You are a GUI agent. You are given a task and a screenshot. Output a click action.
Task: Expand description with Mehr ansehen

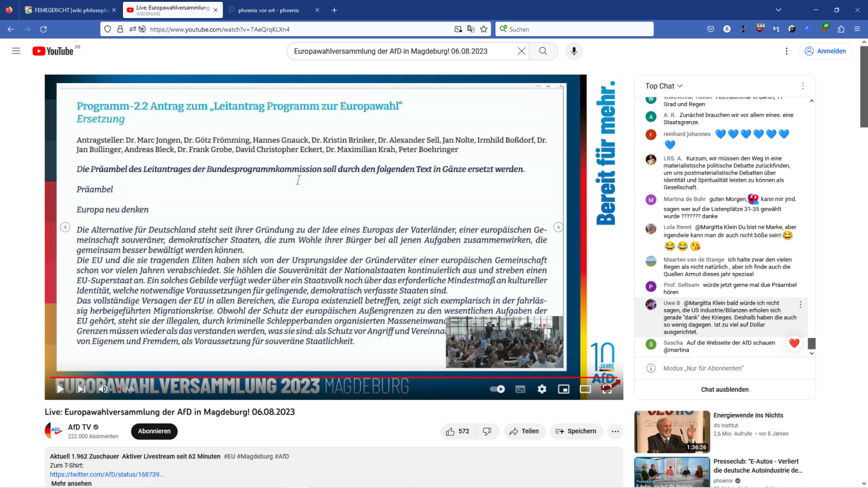point(71,483)
